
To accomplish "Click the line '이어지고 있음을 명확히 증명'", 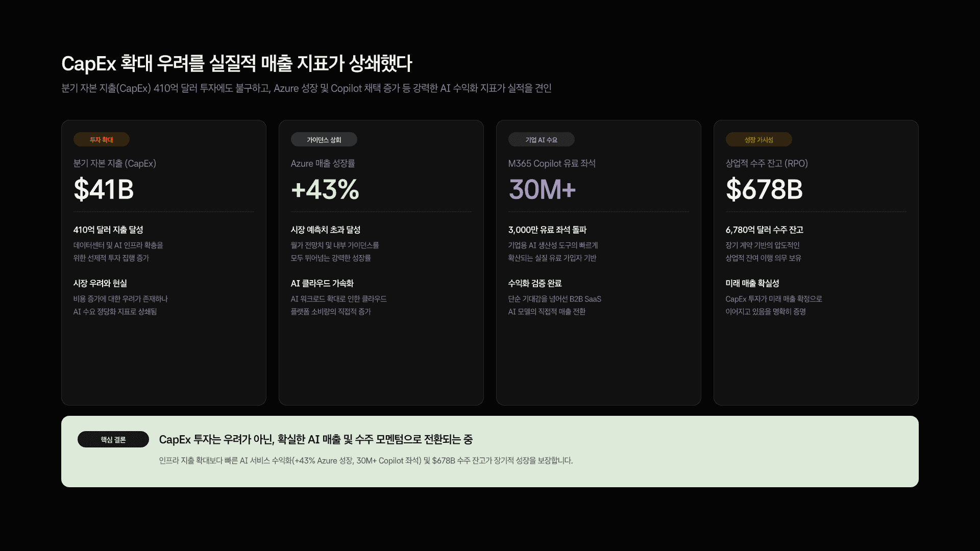I will (766, 312).
